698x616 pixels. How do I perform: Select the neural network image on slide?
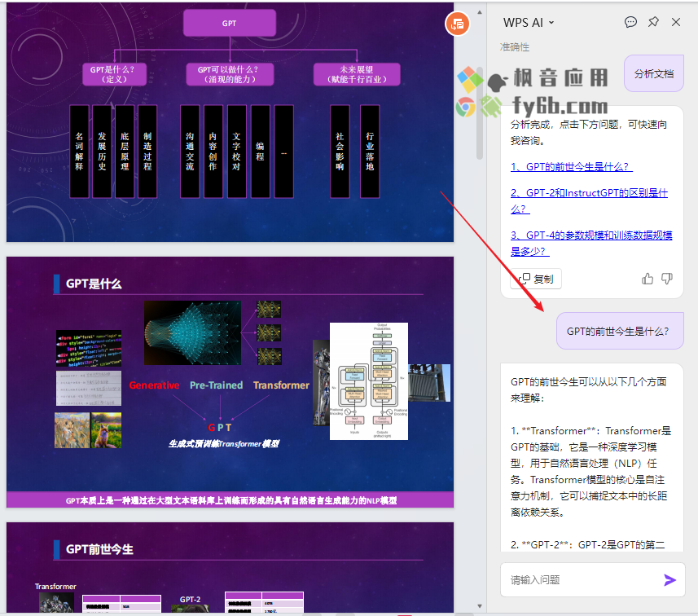pyautogui.click(x=192, y=332)
